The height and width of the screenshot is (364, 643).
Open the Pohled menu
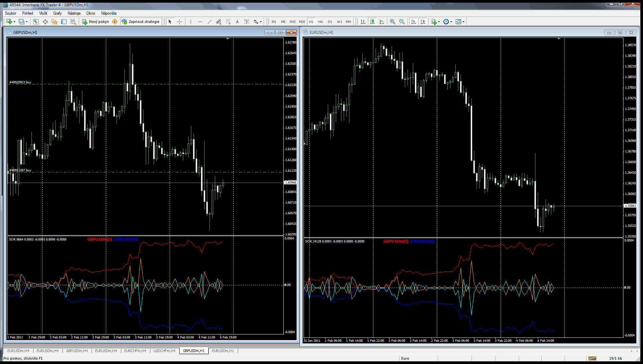(28, 13)
